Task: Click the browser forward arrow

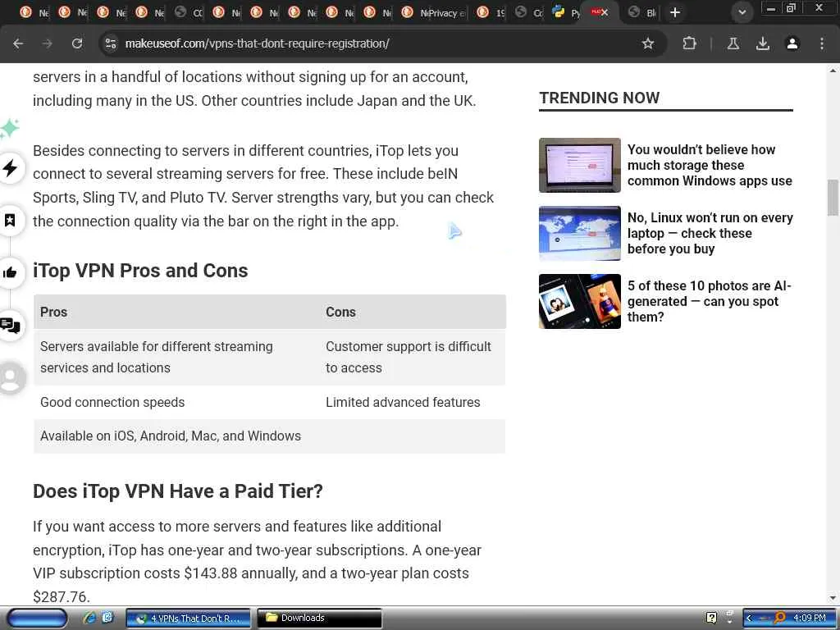Action: [48, 43]
